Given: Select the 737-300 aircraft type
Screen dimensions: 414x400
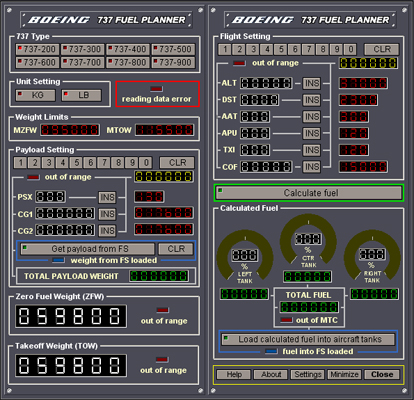Looking at the screenshot, I should pos(83,49).
